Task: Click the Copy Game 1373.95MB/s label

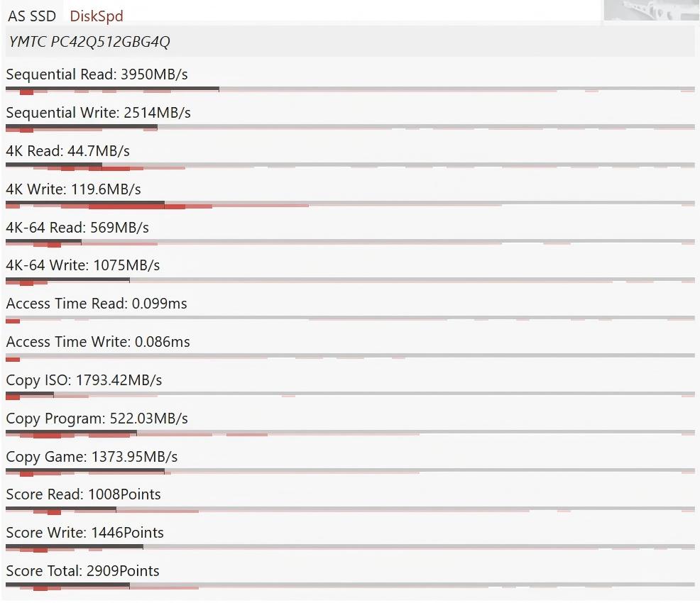Action: 92,457
